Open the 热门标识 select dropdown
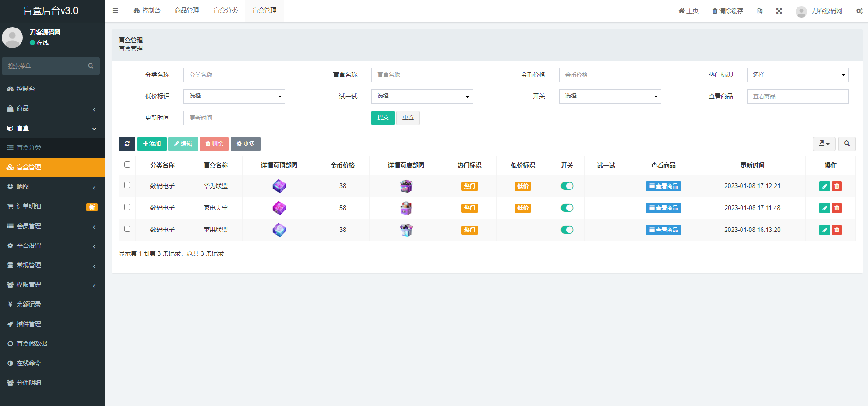The width and height of the screenshot is (868, 406). pyautogui.click(x=797, y=75)
